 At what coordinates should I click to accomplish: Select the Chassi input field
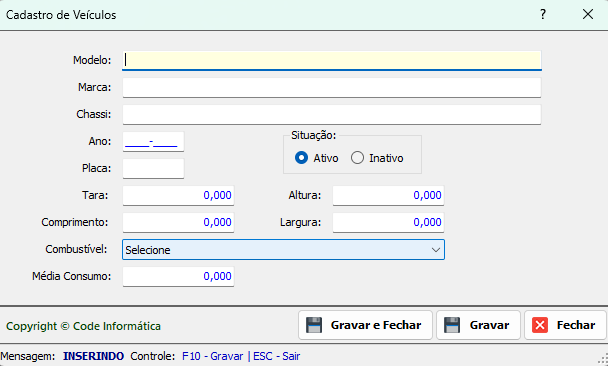332,114
